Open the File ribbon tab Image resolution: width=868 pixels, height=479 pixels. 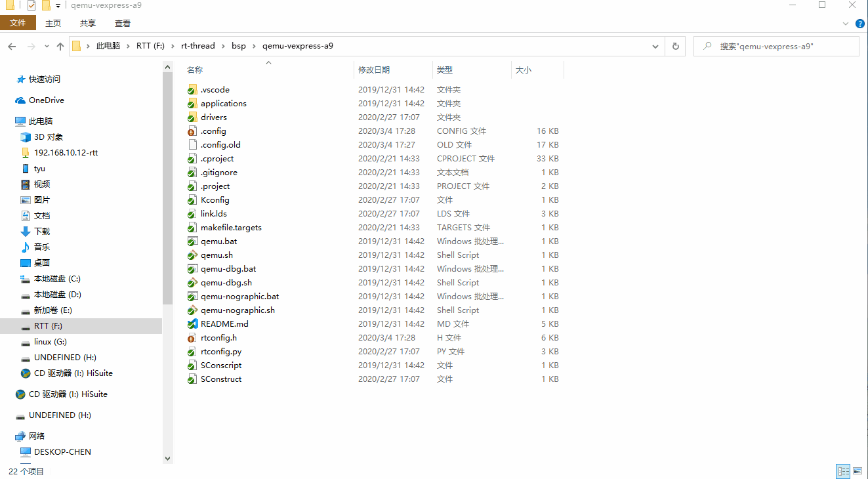tap(18, 23)
